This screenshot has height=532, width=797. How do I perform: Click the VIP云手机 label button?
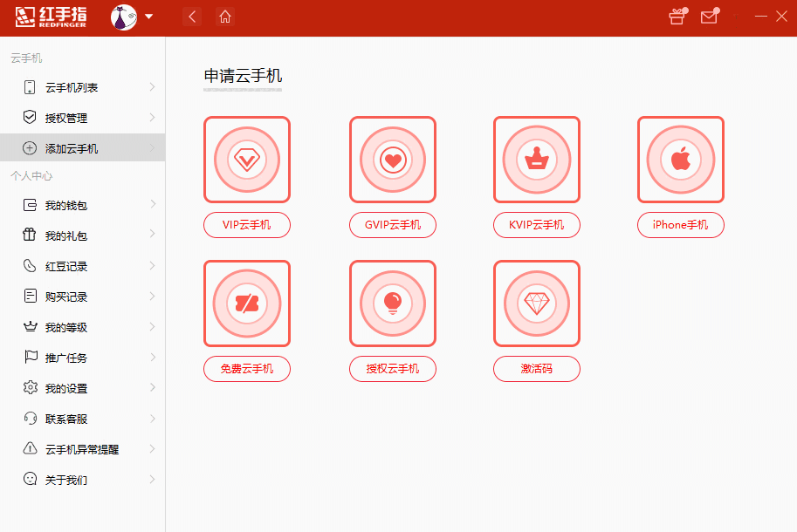(247, 225)
